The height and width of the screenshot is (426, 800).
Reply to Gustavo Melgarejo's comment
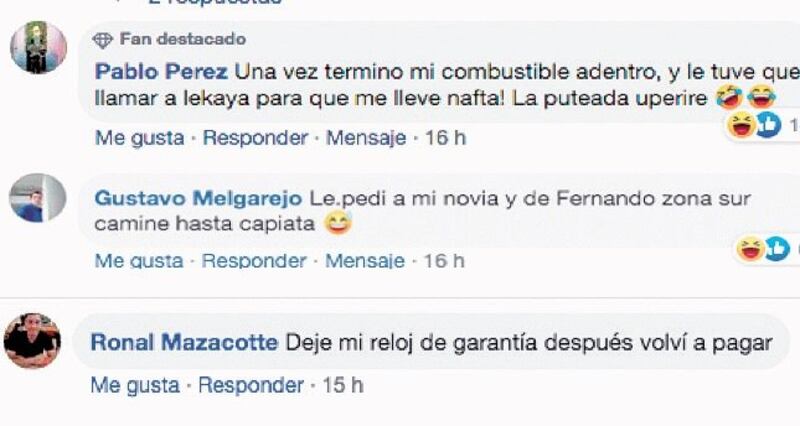[254, 261]
